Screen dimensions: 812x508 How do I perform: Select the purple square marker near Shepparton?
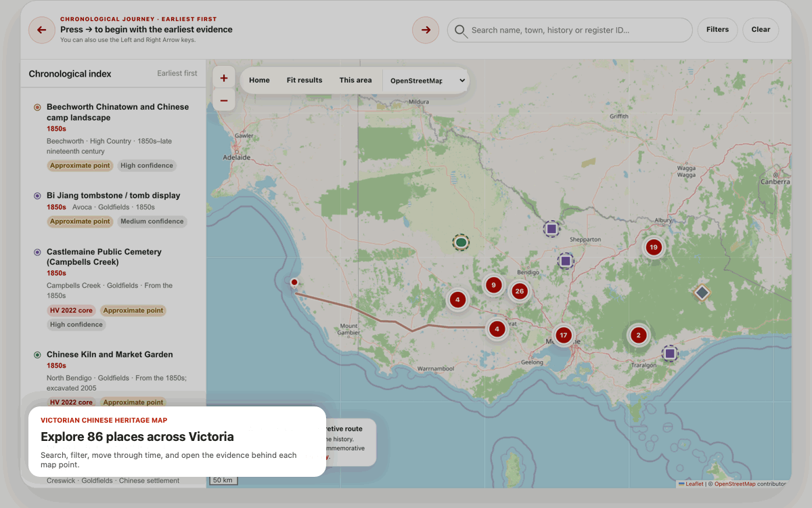(x=551, y=229)
